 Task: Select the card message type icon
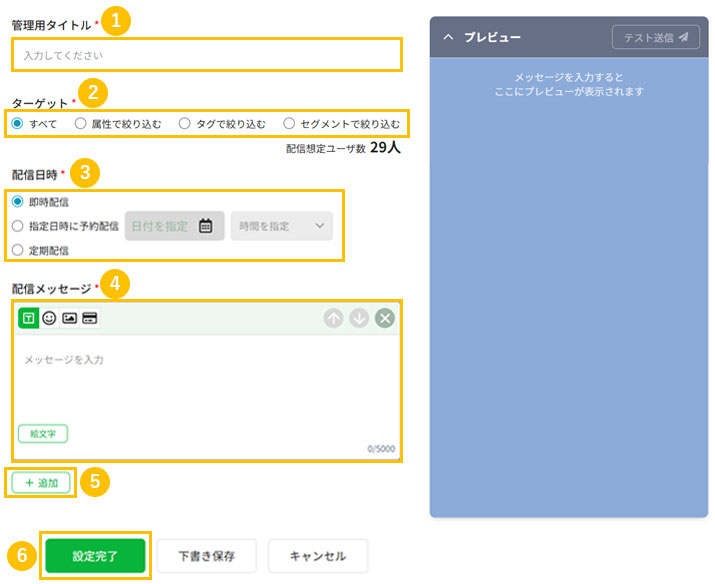(89, 318)
